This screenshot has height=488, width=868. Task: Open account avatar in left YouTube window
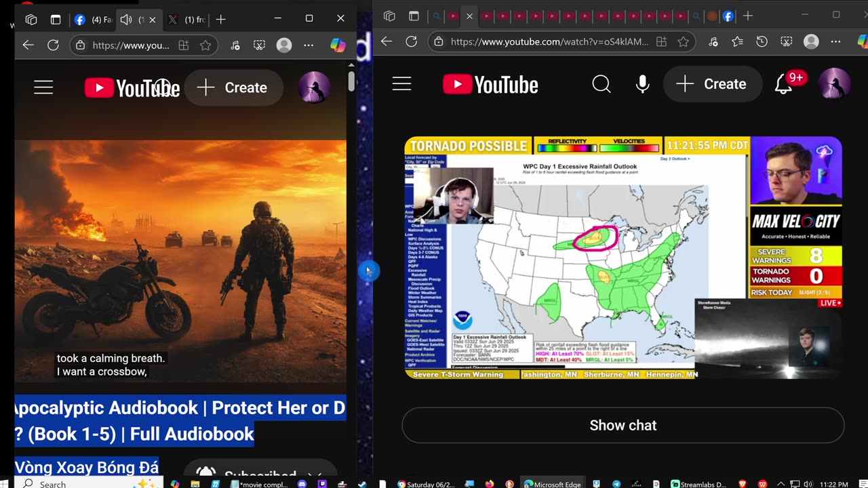point(315,87)
